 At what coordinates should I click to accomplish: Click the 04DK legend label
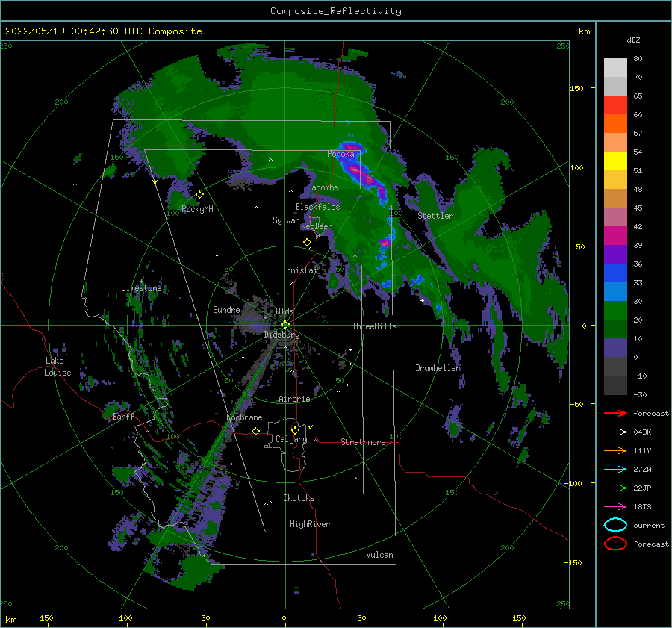(642, 432)
